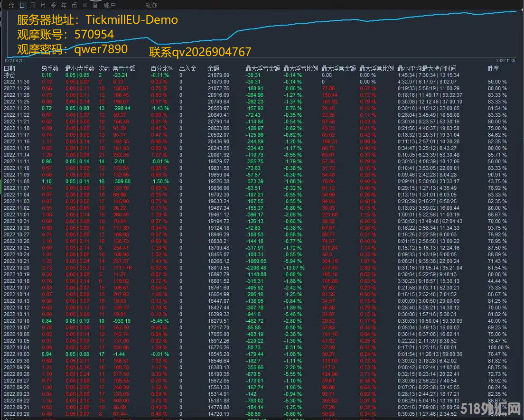The image size is (524, 420).
Task: Click the 最小|大手数 column header
Action: (x=80, y=68)
